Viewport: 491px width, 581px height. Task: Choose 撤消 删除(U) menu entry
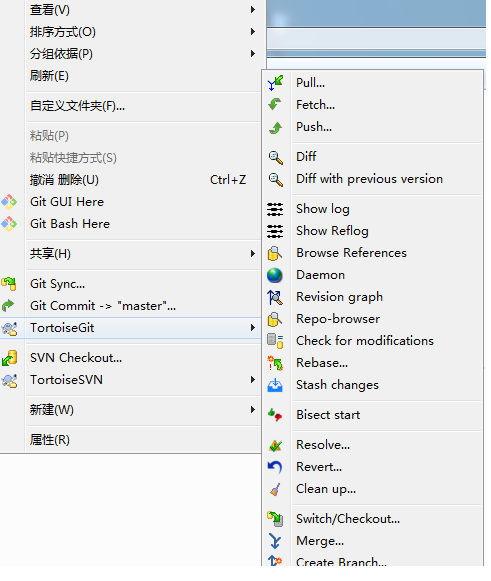[130, 180]
